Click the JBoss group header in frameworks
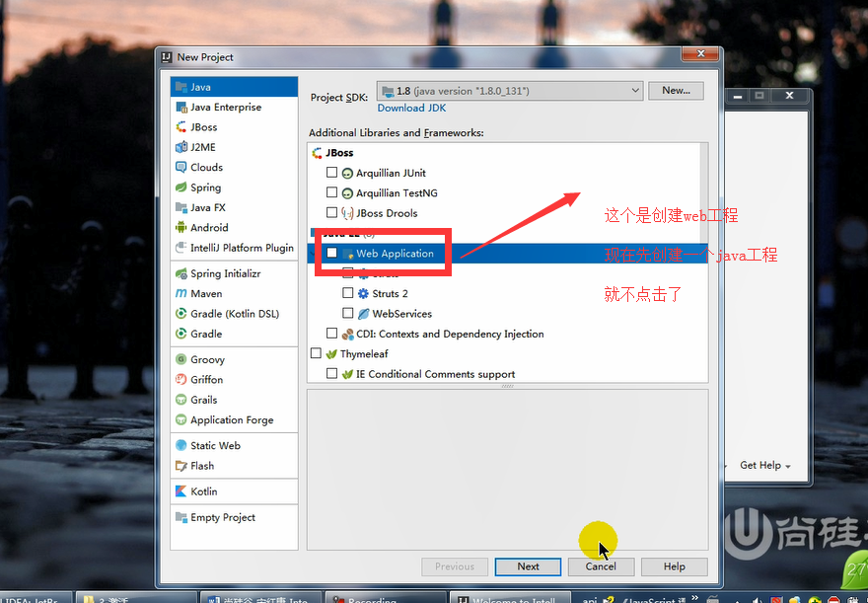 click(339, 153)
